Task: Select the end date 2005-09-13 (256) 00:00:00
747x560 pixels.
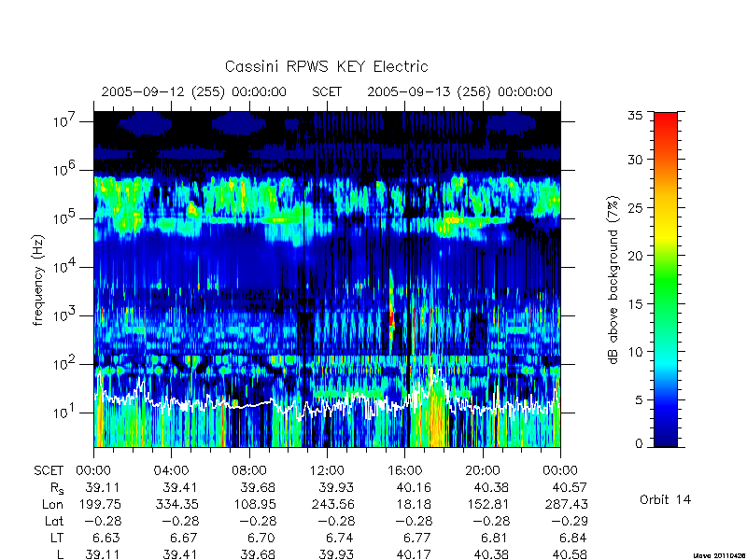Action: coord(459,91)
